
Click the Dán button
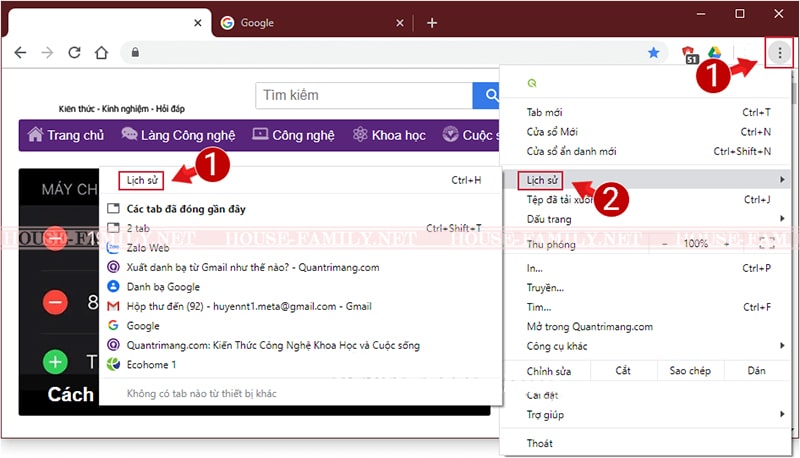click(757, 371)
